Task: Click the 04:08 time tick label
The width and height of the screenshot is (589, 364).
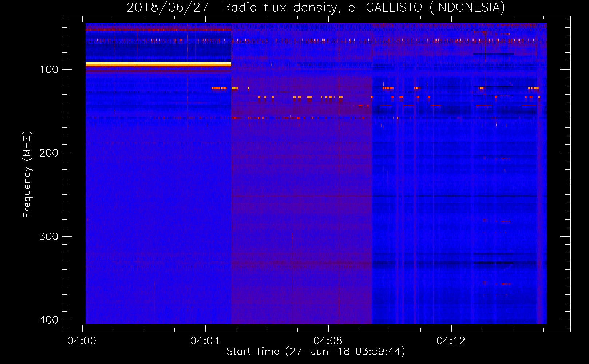Action: [x=328, y=341]
